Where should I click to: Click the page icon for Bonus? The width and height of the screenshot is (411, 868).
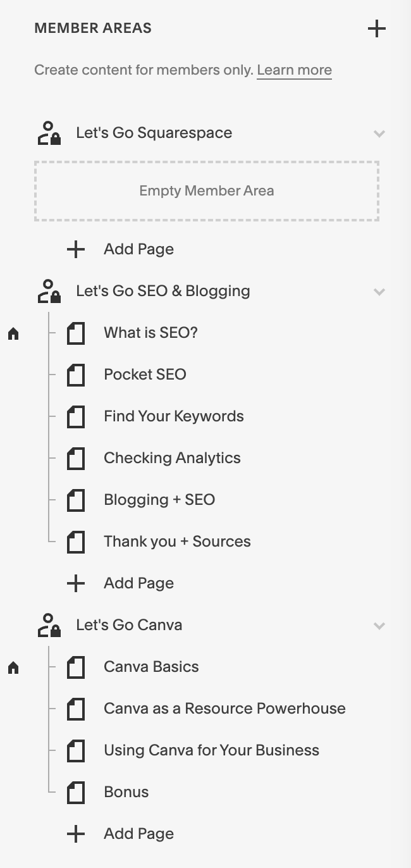click(76, 792)
